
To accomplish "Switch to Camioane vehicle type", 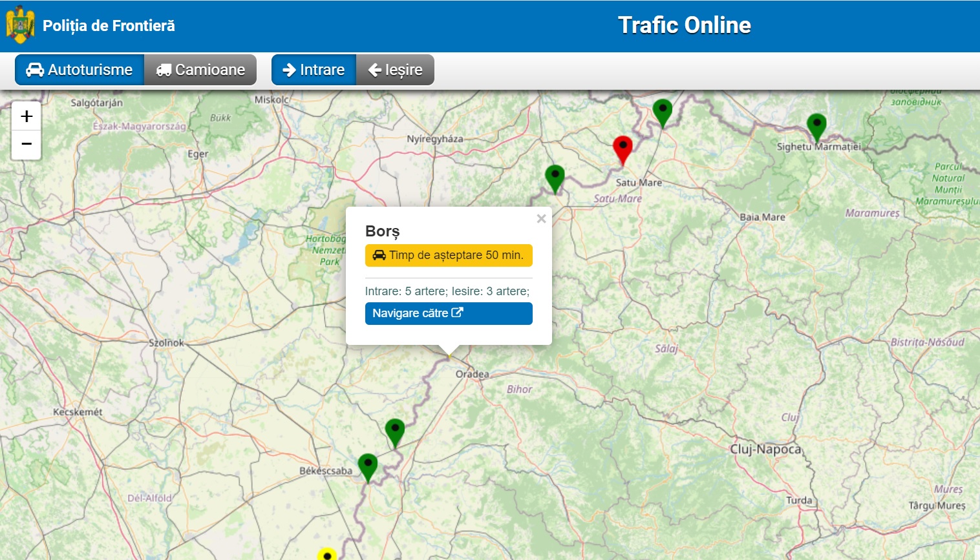I will tap(200, 70).
